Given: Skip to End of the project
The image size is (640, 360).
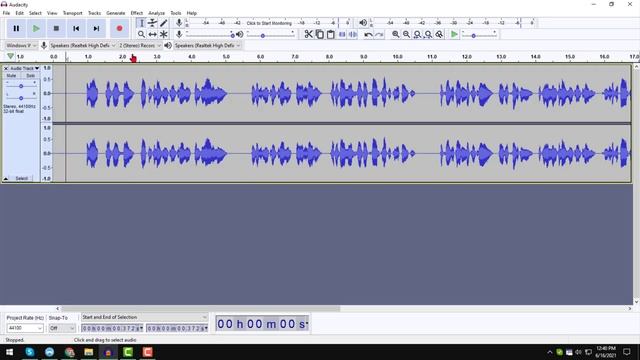Looking at the screenshot, I should (x=96, y=29).
